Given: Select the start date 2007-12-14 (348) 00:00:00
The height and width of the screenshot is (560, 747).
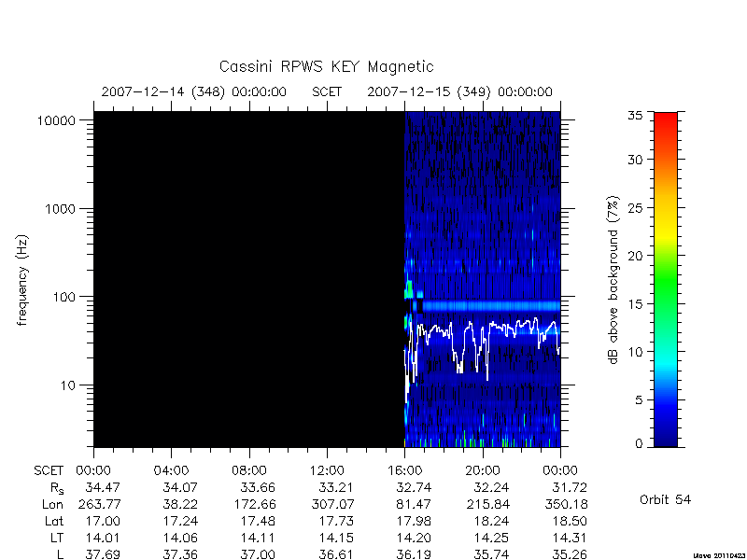Looking at the screenshot, I should pyautogui.click(x=194, y=91).
